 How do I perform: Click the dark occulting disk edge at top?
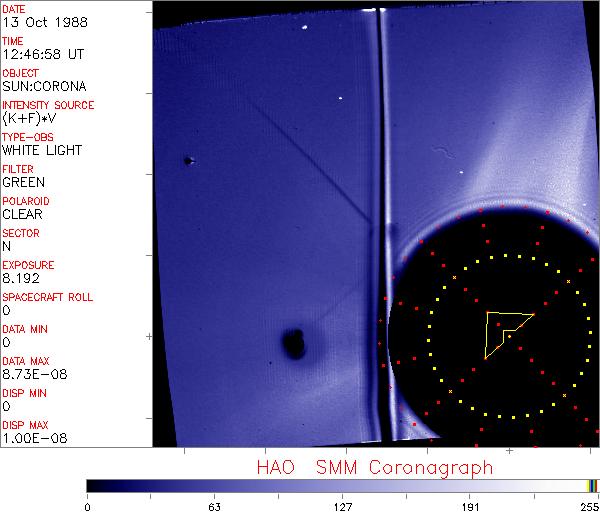480,220
